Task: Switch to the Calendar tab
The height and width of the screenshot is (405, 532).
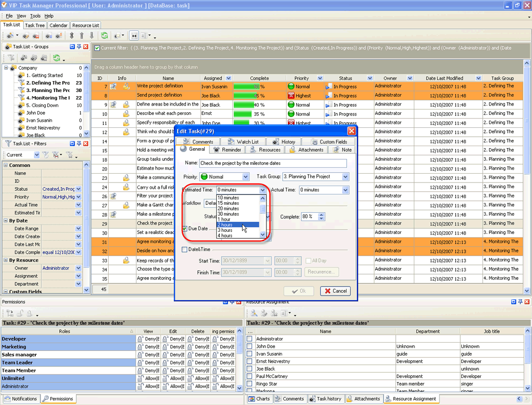Action: 58,25
